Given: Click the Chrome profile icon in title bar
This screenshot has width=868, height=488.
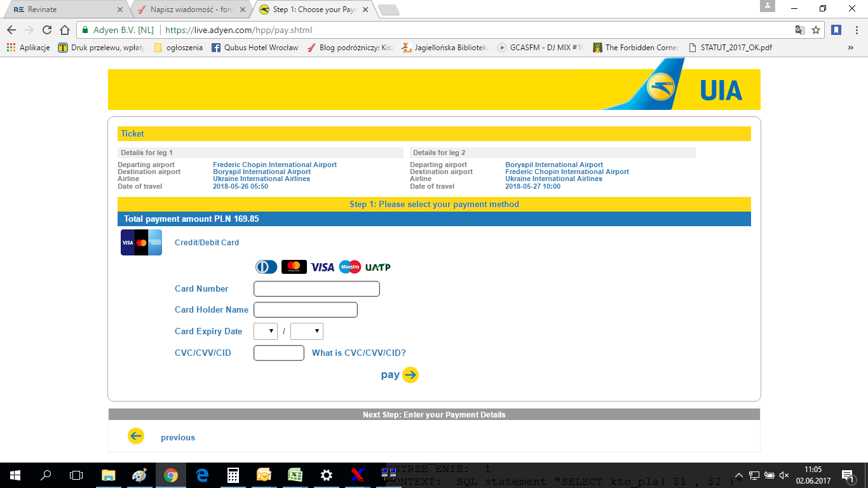Looking at the screenshot, I should (768, 6).
